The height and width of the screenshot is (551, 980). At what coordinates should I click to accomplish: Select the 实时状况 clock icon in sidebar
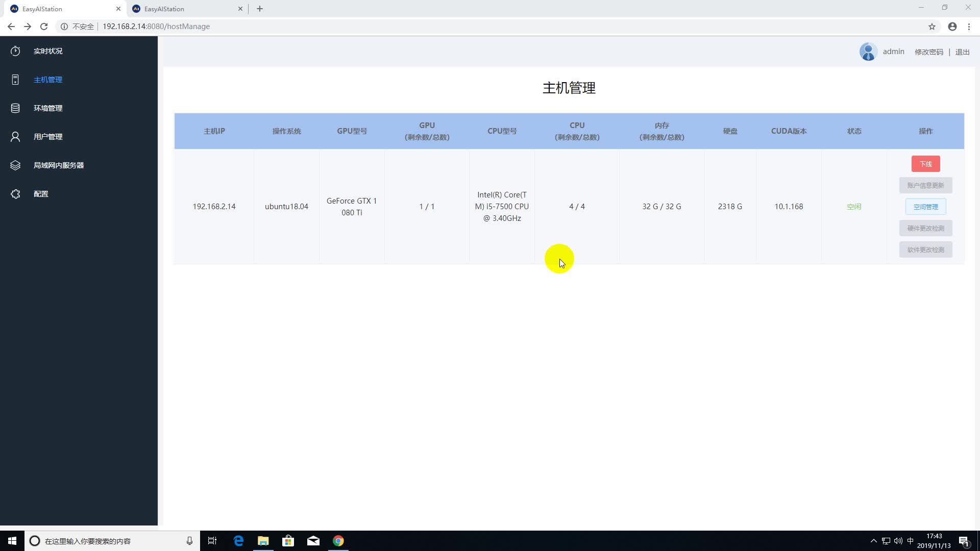15,51
